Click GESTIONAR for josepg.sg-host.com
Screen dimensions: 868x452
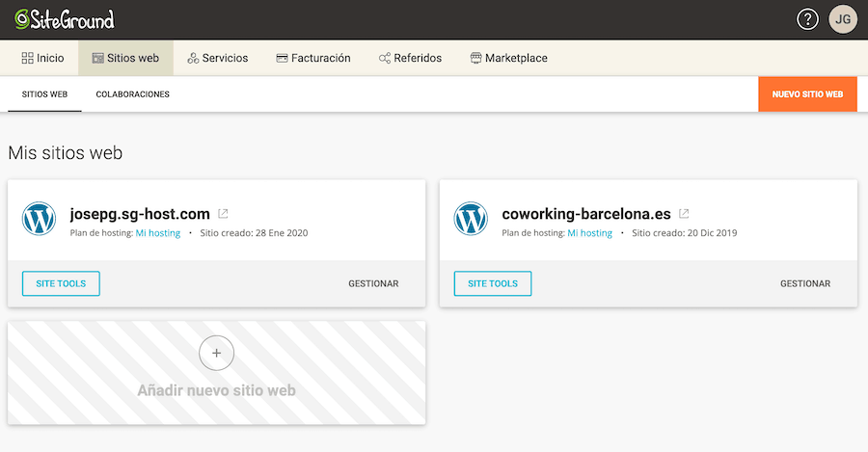[x=373, y=283]
